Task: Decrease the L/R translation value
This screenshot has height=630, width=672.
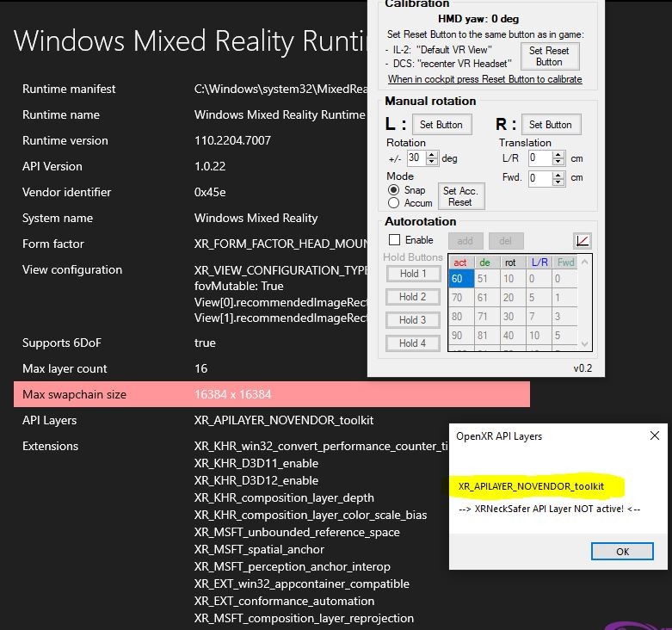Action: click(x=558, y=162)
